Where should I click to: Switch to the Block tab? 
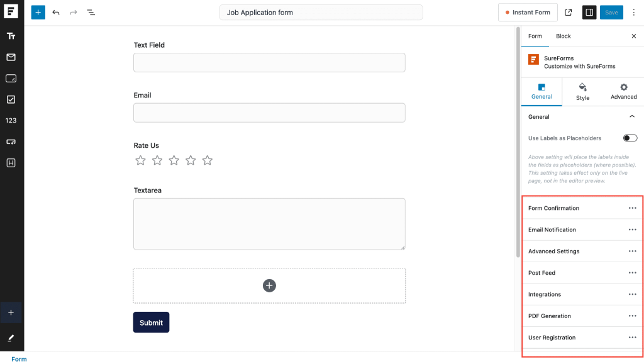[x=563, y=36]
